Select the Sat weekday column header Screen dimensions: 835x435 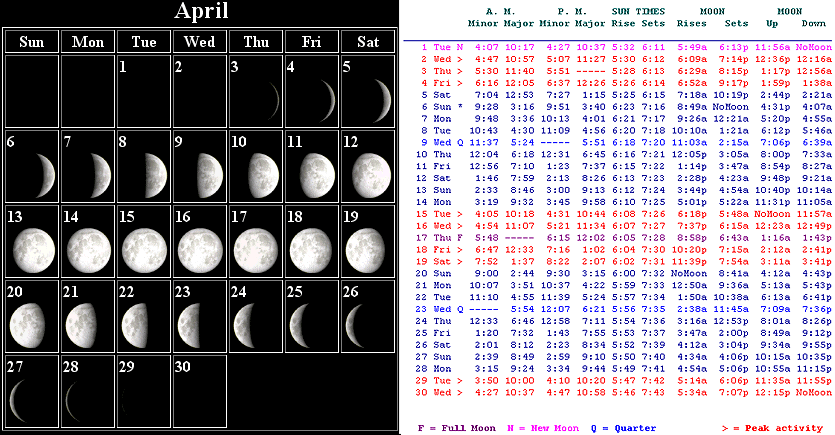367,41
